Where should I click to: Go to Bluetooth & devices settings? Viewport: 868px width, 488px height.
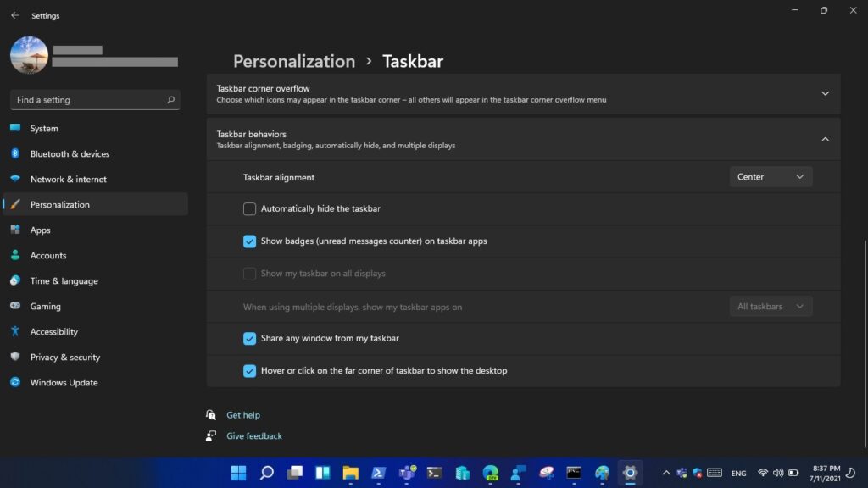click(70, 154)
